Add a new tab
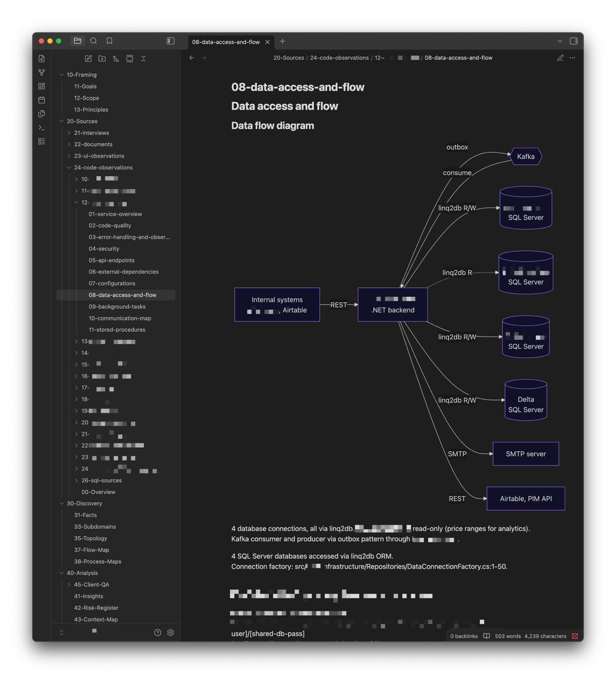Viewport: 616px width, 674px height. tap(283, 41)
